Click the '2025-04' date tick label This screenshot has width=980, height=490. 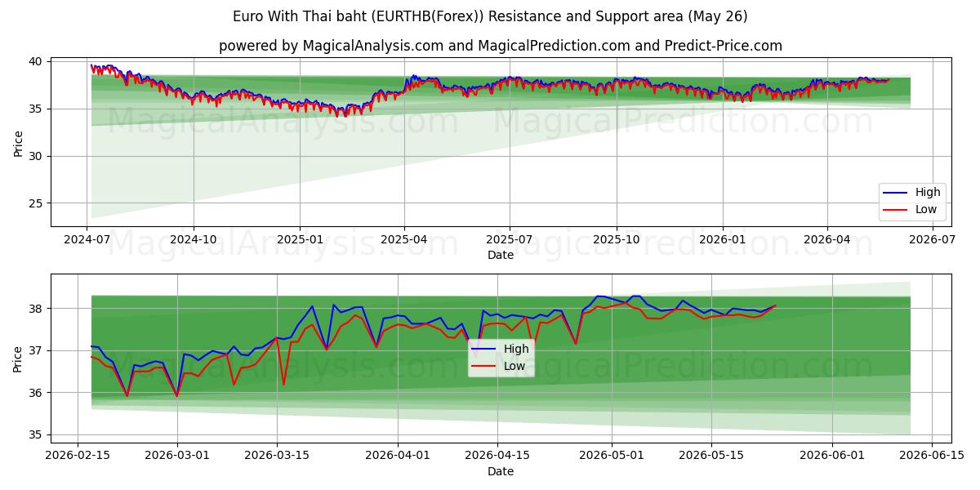404,240
